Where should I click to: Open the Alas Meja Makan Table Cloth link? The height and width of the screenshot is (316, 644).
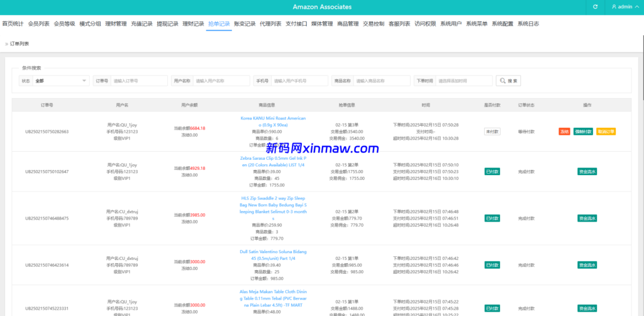[273, 298]
